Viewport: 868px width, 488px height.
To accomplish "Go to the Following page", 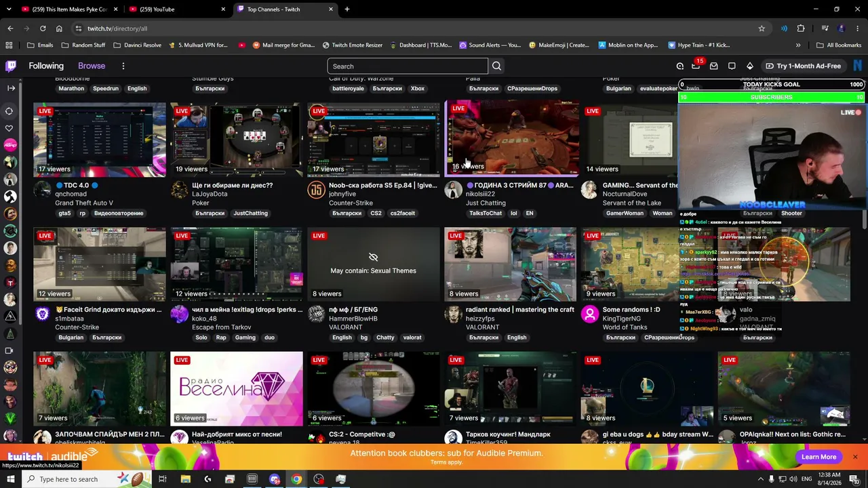I will click(x=46, y=66).
